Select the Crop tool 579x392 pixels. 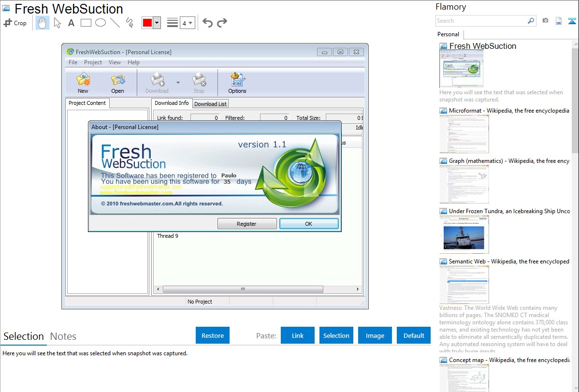tap(15, 23)
